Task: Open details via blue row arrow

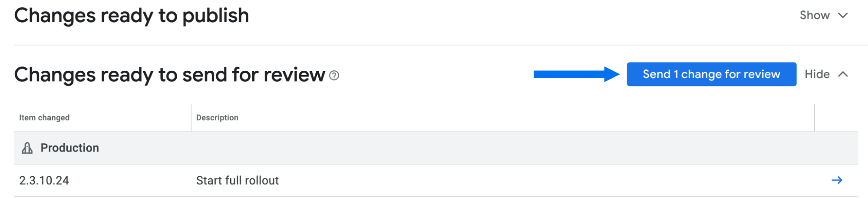Action: point(837,180)
